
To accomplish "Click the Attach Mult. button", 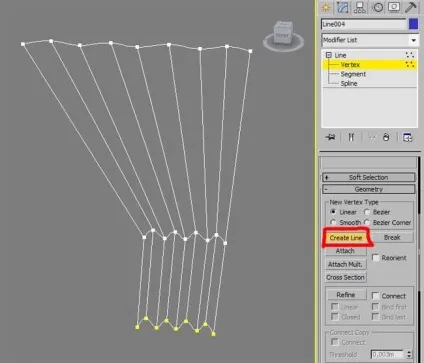I will tap(345, 264).
